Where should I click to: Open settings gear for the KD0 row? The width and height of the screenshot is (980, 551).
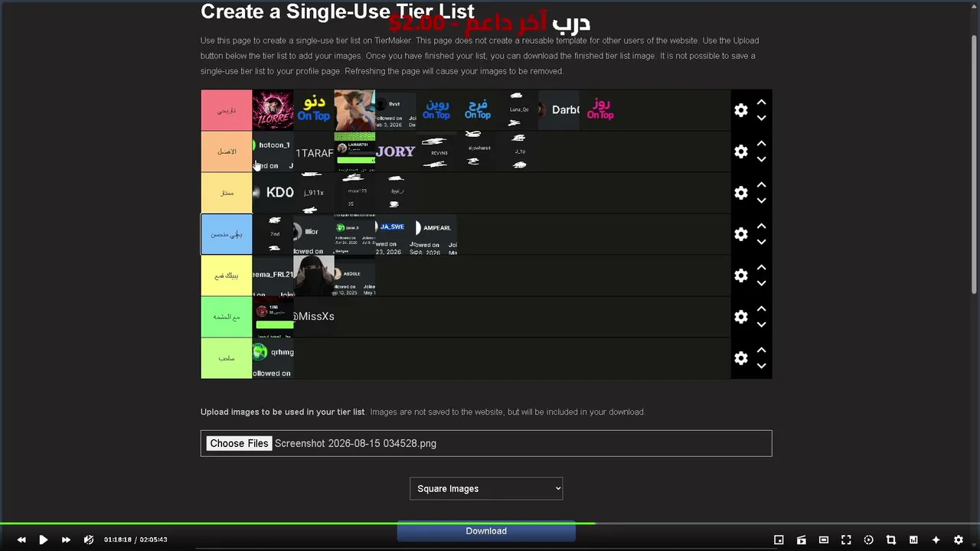741,193
